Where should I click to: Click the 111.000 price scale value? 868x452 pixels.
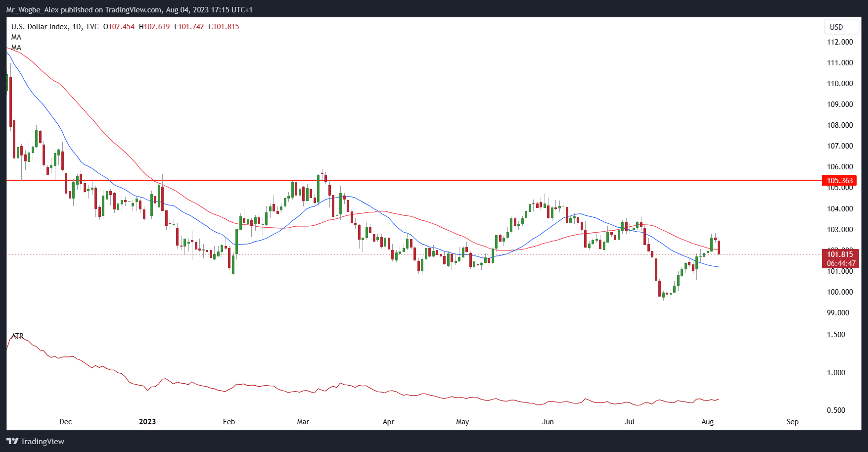pos(840,63)
